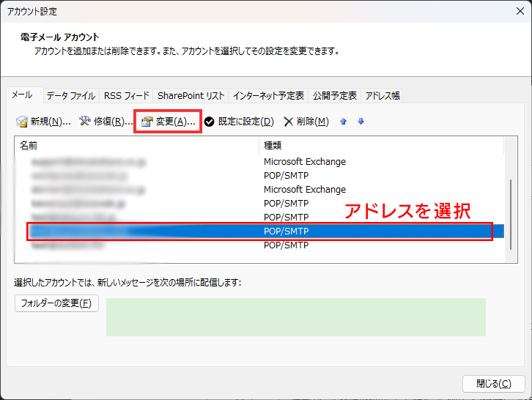Switch to the 公開予定表 tab
Image resolution: width=532 pixels, height=400 pixels.
pos(335,96)
